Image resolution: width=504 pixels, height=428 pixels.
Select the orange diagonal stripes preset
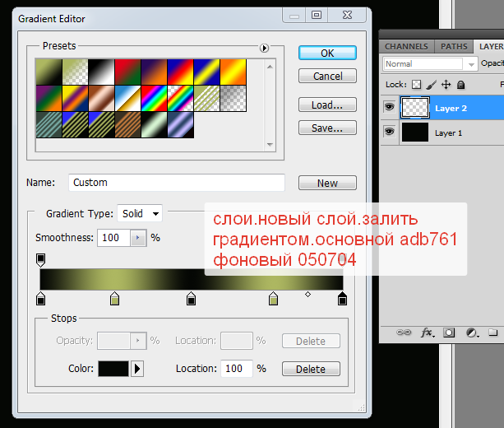coord(128,125)
